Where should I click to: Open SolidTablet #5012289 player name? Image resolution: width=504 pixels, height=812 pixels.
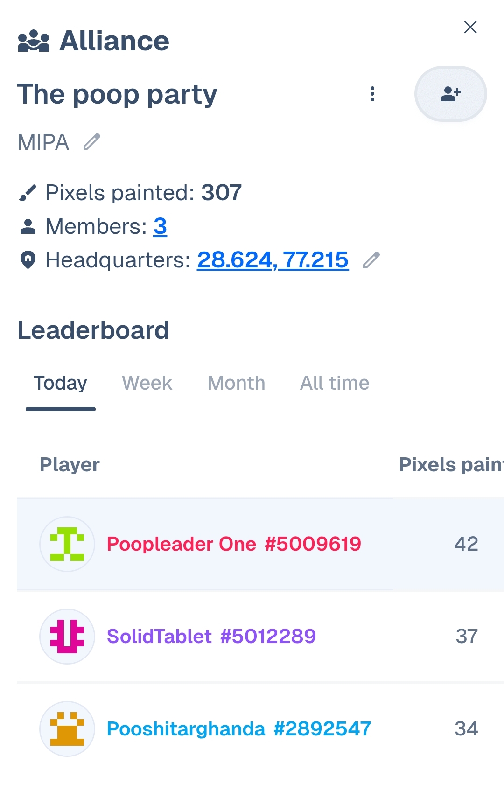click(x=211, y=637)
